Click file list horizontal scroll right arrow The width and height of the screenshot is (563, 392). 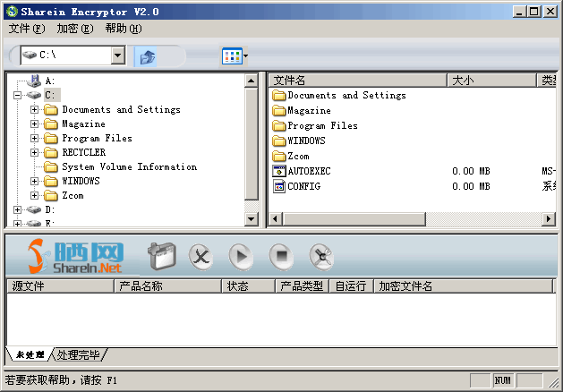549,218
